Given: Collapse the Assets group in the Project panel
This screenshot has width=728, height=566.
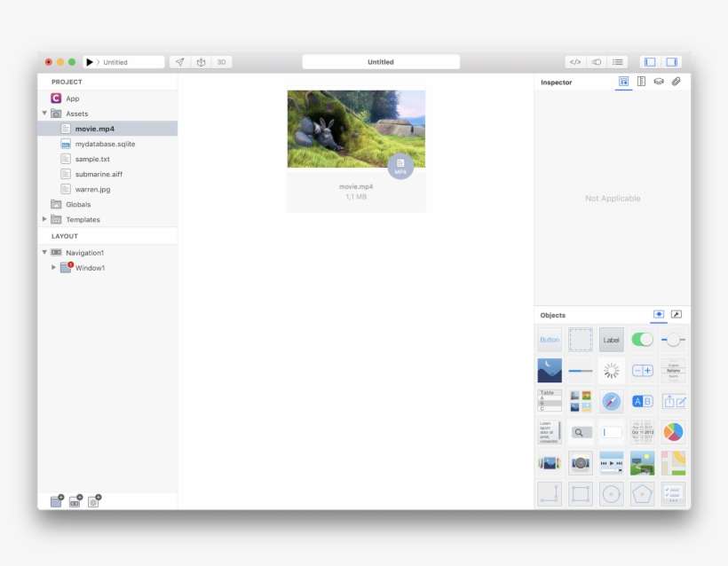Looking at the screenshot, I should 44,114.
